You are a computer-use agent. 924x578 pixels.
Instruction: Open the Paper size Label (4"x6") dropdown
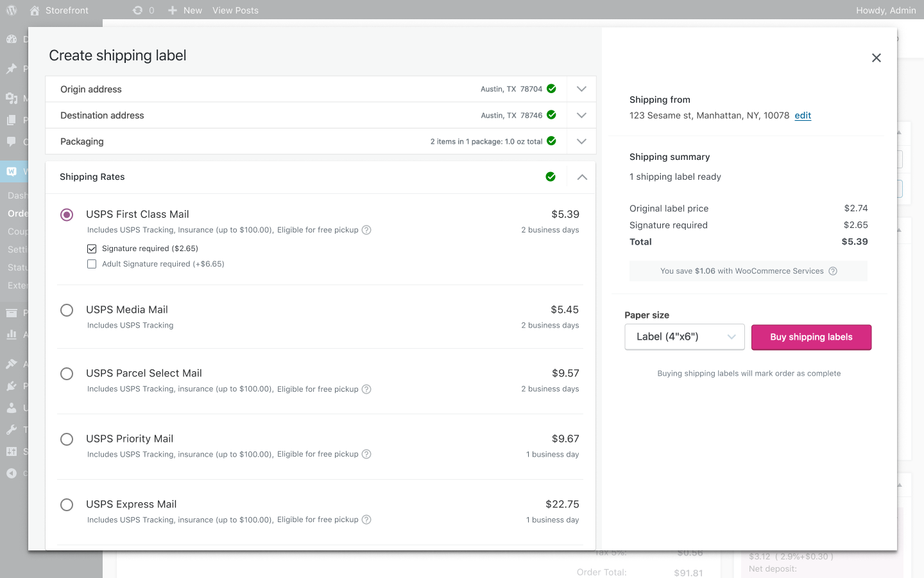685,337
